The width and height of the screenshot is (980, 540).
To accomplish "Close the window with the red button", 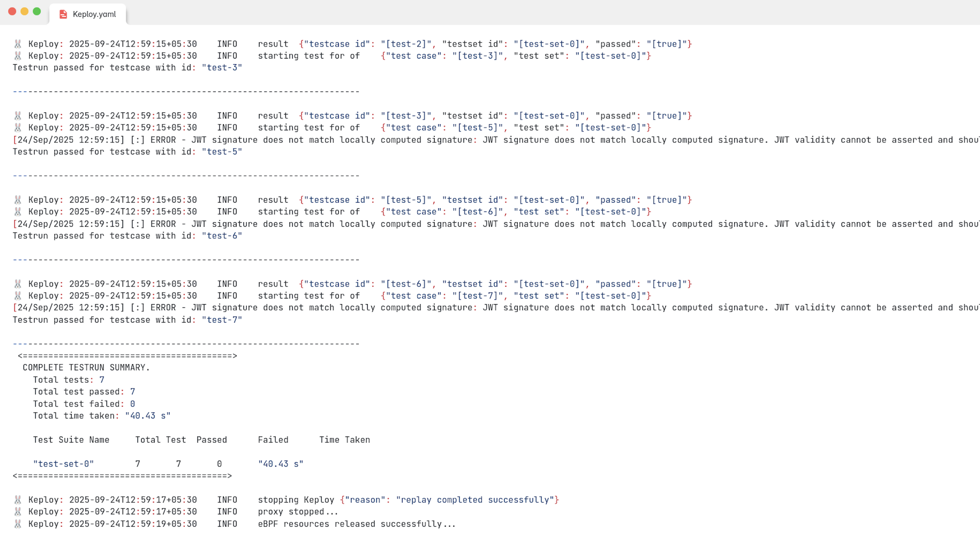I will pos(12,12).
